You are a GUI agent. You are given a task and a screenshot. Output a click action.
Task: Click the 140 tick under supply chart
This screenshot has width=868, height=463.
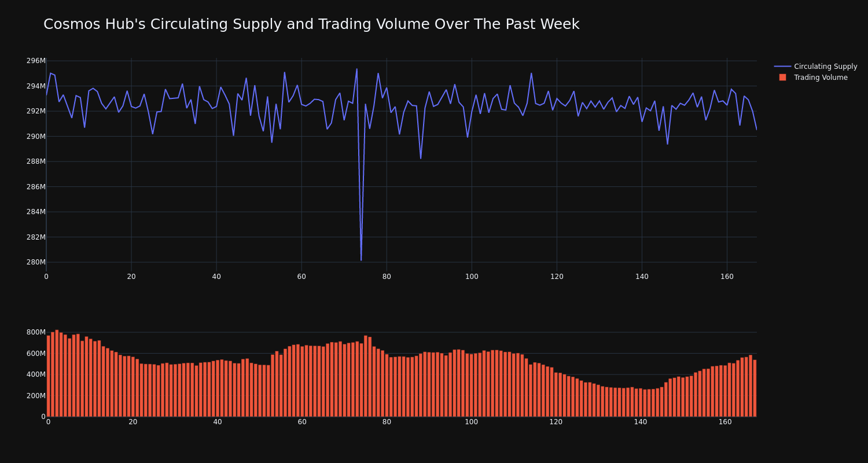point(642,277)
